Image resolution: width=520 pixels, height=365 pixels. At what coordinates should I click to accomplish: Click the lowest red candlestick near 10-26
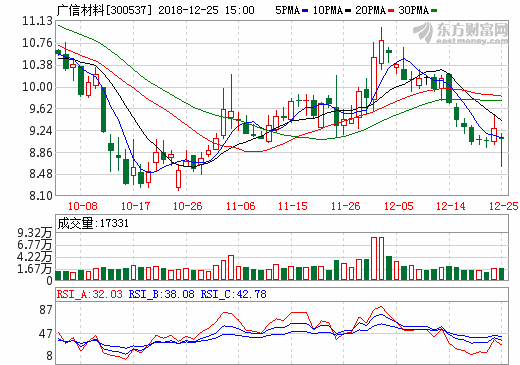178,179
